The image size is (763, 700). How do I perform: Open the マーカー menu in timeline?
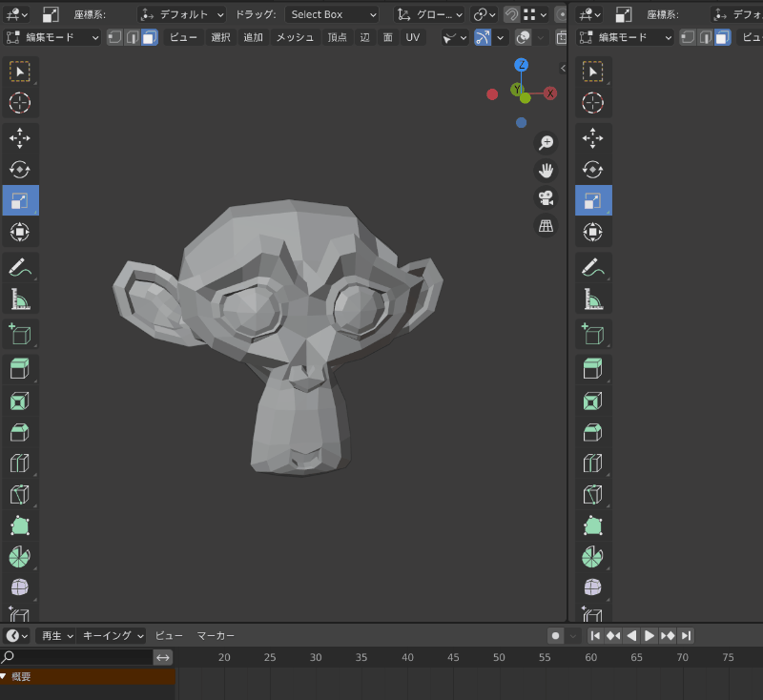click(216, 636)
